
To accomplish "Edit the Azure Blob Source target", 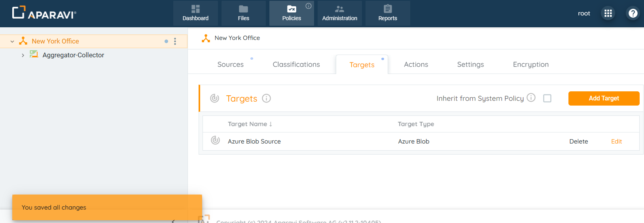I will [x=616, y=142].
